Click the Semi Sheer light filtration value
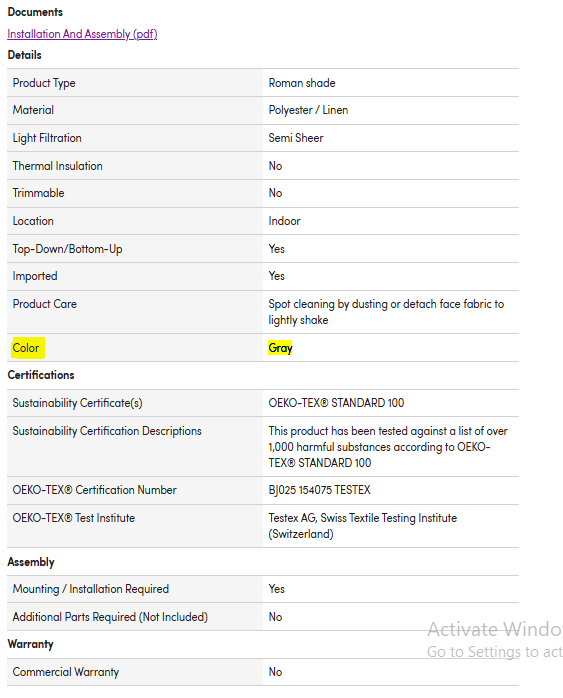The image size is (563, 698). [296, 138]
